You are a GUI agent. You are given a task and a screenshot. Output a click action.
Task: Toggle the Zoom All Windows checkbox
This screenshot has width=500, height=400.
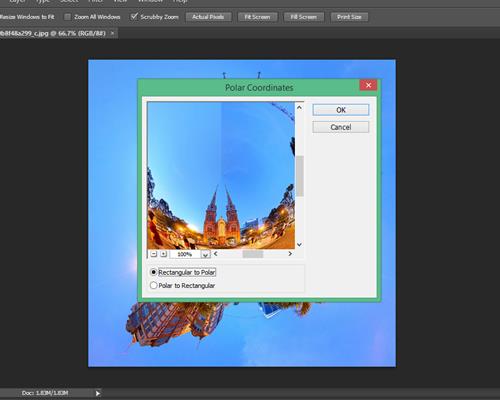point(68,17)
